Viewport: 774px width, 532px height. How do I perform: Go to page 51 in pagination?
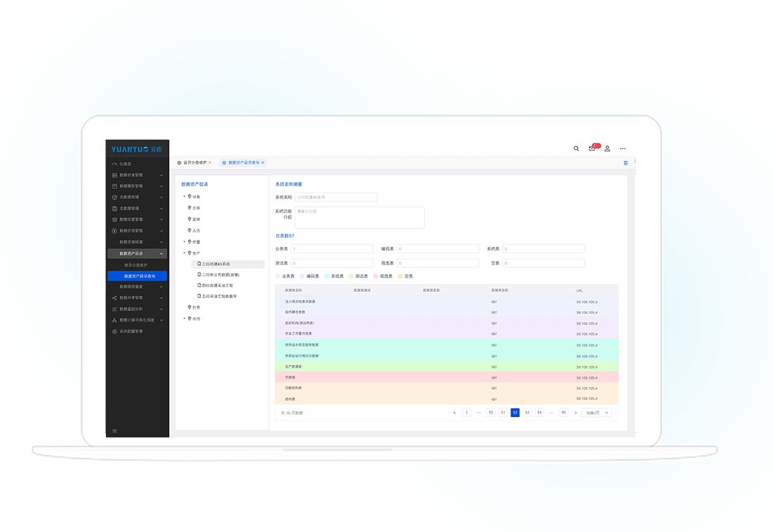tap(503, 413)
